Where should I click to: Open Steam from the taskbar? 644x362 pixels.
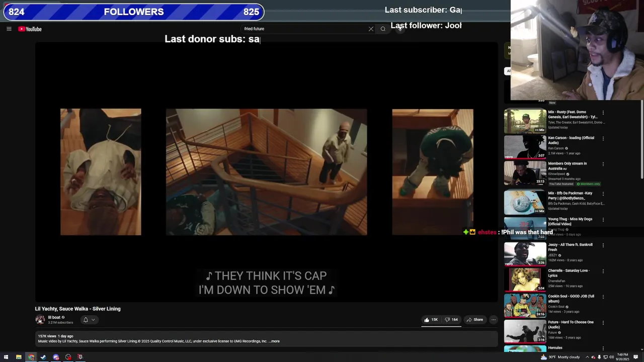click(x=43, y=357)
